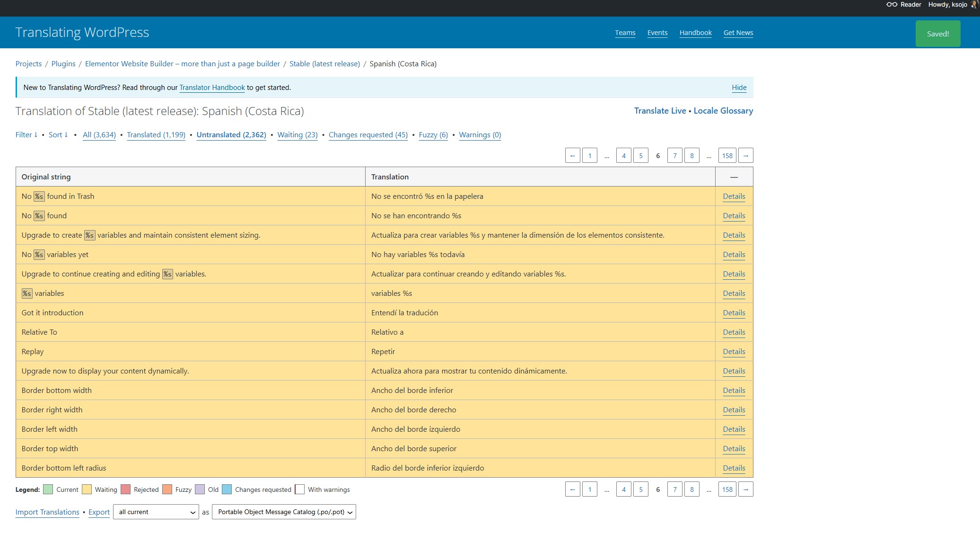Open Stable (latest release) breadcrumb

point(324,64)
